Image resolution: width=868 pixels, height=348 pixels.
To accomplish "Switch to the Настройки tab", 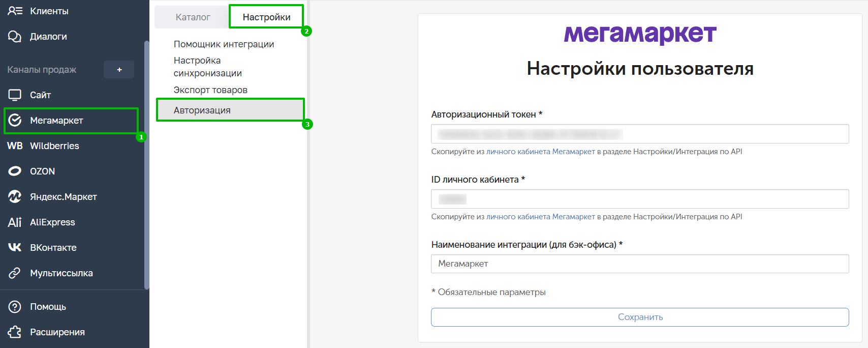I will (x=266, y=17).
